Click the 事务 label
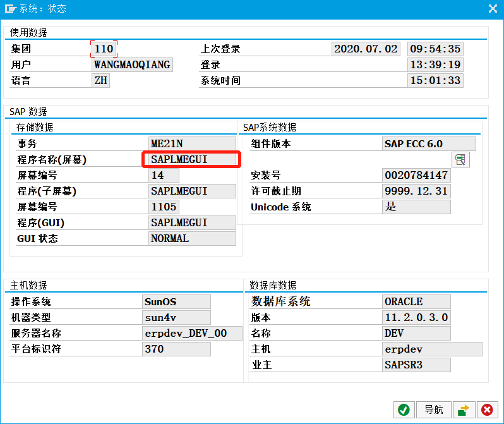This screenshot has height=424, width=504. 27,143
